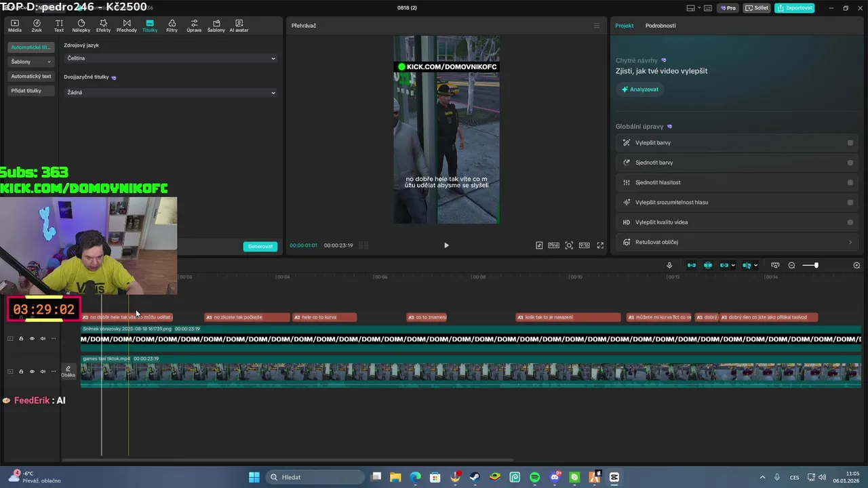Image resolution: width=868 pixels, height=488 pixels.
Task: Click the player 9:16 ratio icon
Action: (584, 245)
